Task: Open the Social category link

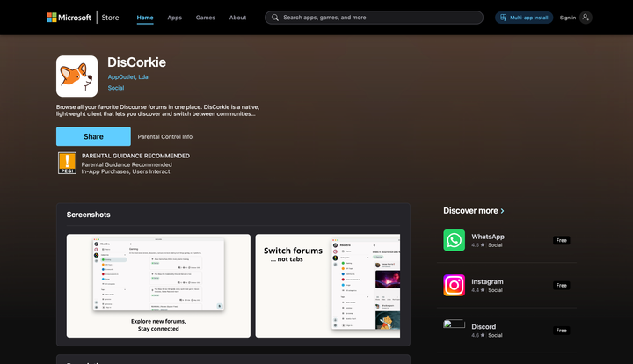Action: click(116, 88)
